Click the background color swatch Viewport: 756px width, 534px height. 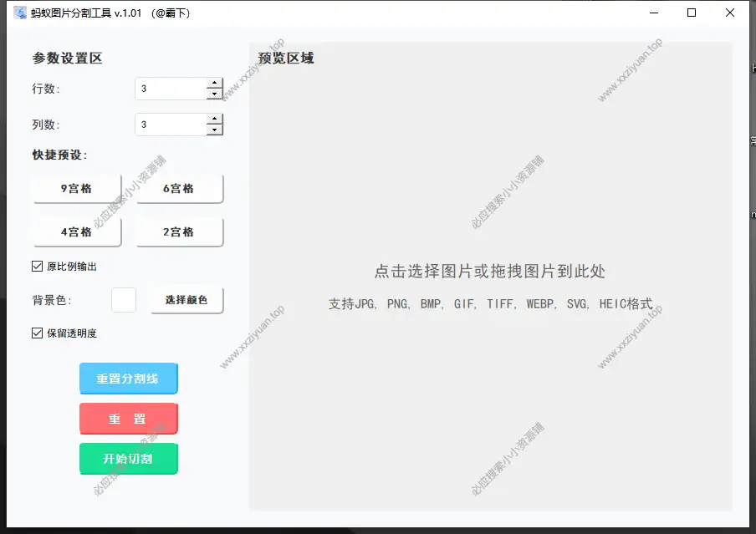123,299
